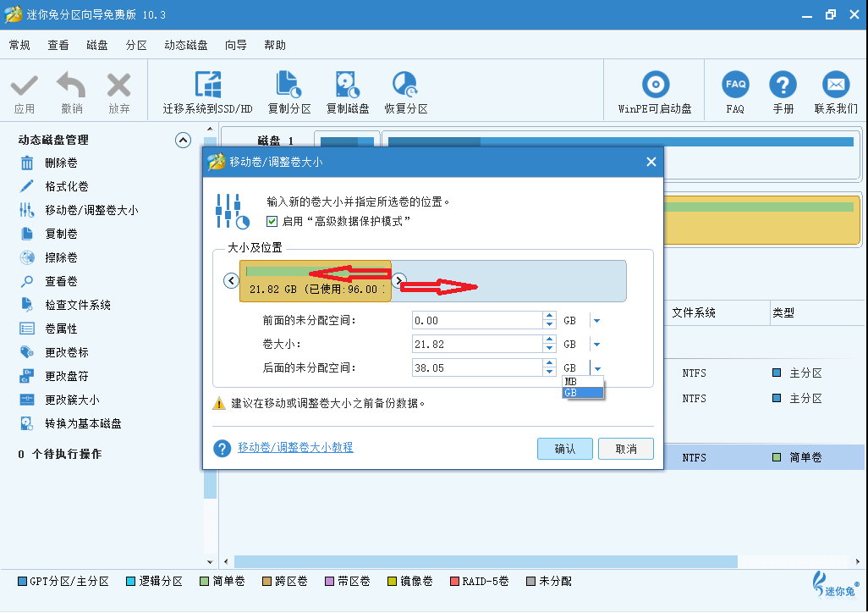Increase unallocated space before value with up arrow
The width and height of the screenshot is (868, 613).
coord(549,316)
